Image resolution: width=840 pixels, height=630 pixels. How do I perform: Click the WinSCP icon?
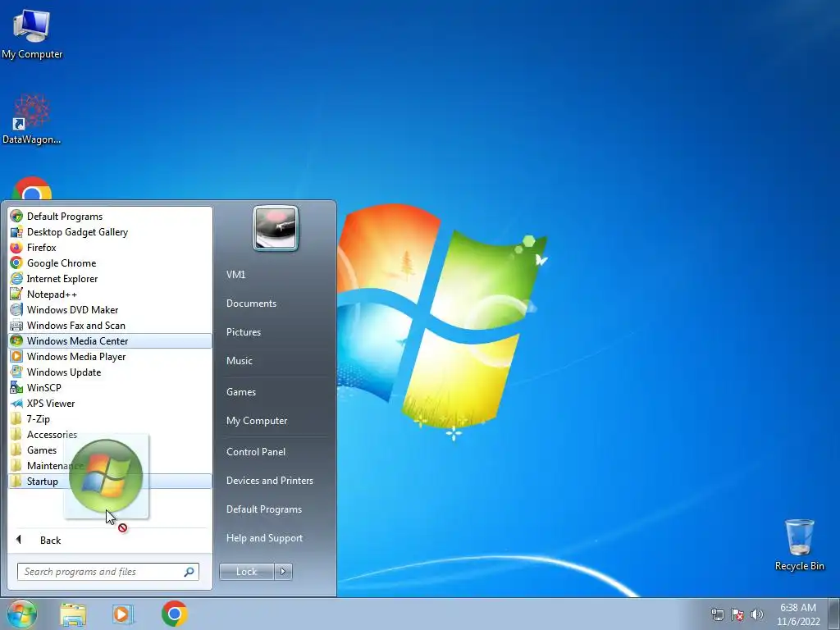pos(16,387)
